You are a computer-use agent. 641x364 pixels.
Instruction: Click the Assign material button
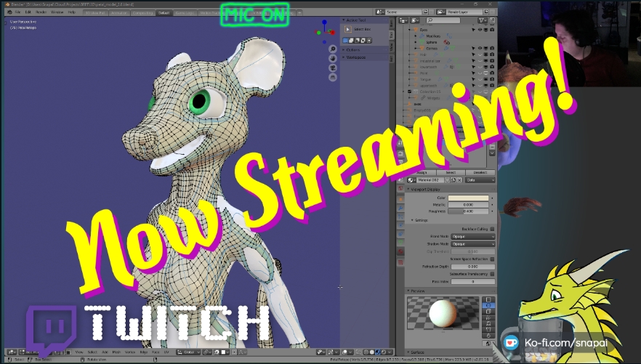(421, 172)
